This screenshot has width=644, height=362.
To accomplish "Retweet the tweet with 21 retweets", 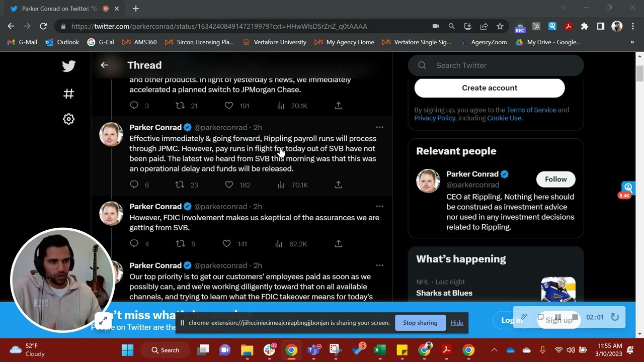I will tap(180, 105).
